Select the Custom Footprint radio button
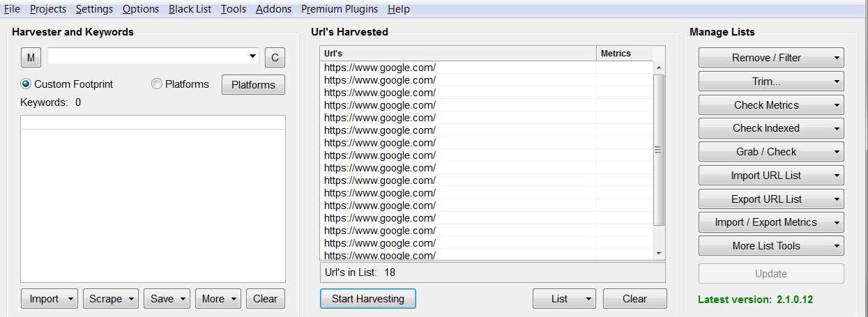The width and height of the screenshot is (868, 317). [x=26, y=84]
